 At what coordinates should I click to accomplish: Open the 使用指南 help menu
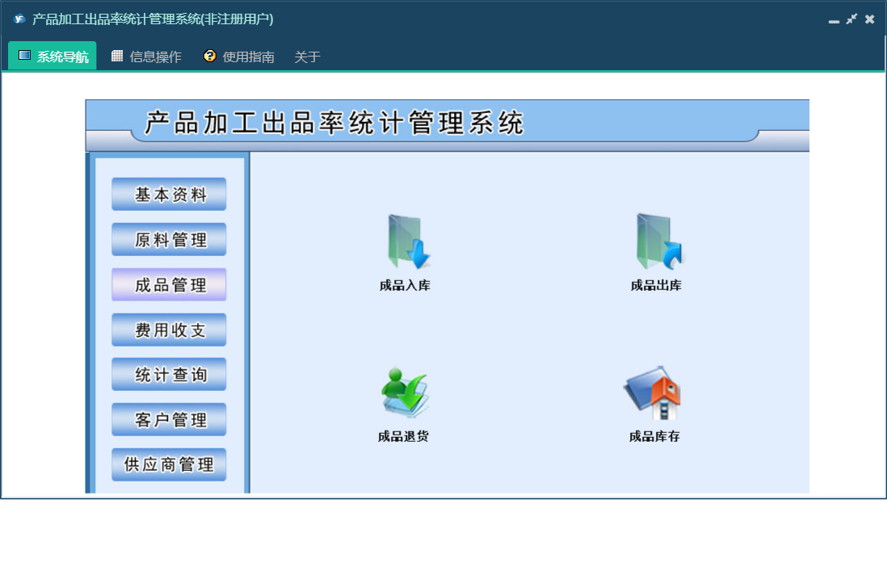tap(239, 56)
